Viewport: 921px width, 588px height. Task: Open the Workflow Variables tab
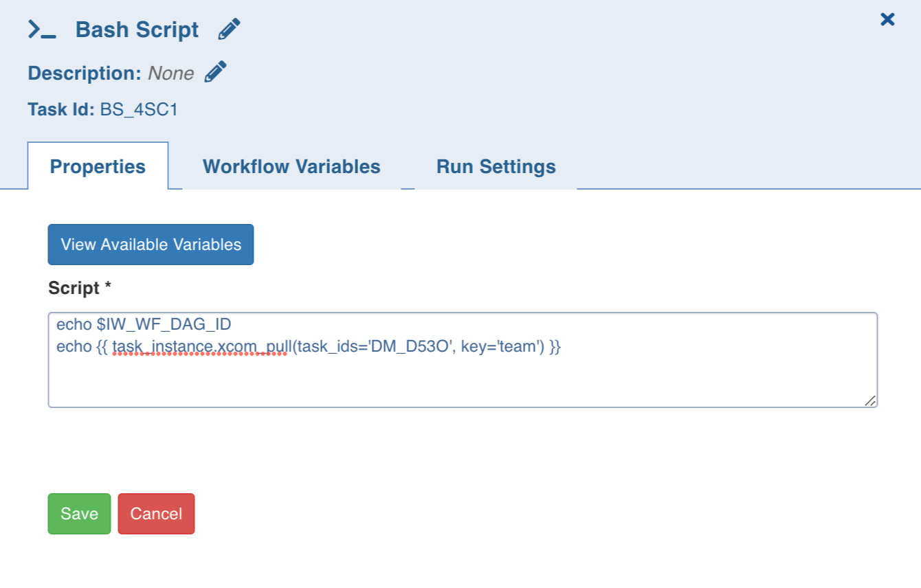(291, 166)
